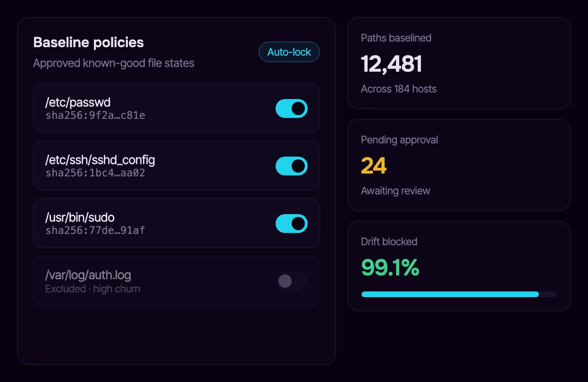This screenshot has width=588, height=382.
Task: Turn off the /usr/bin/sudo baseline toggle
Action: 292,224
